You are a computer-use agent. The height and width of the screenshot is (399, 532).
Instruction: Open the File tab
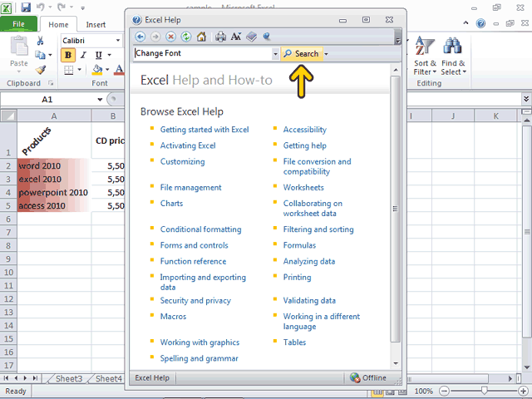18,24
